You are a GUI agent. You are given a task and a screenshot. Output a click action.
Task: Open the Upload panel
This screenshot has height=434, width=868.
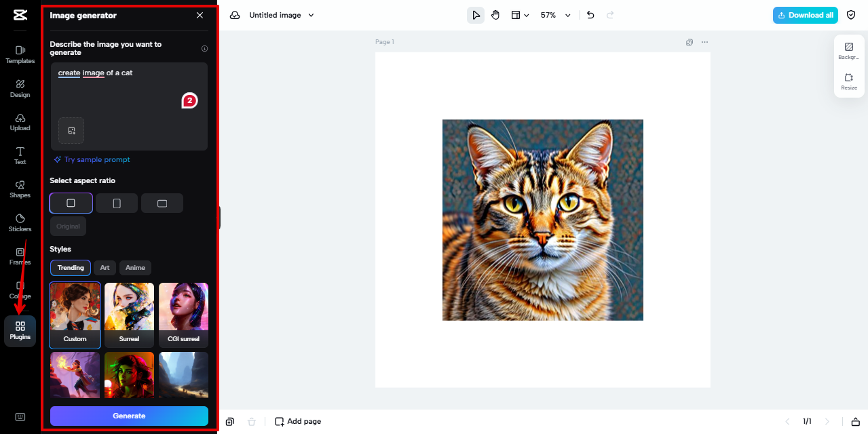(x=20, y=121)
